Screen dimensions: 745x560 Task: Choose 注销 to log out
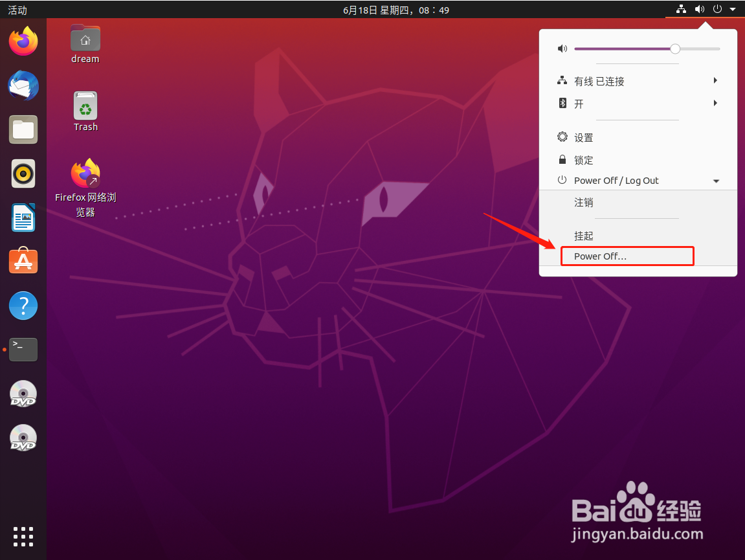point(638,203)
